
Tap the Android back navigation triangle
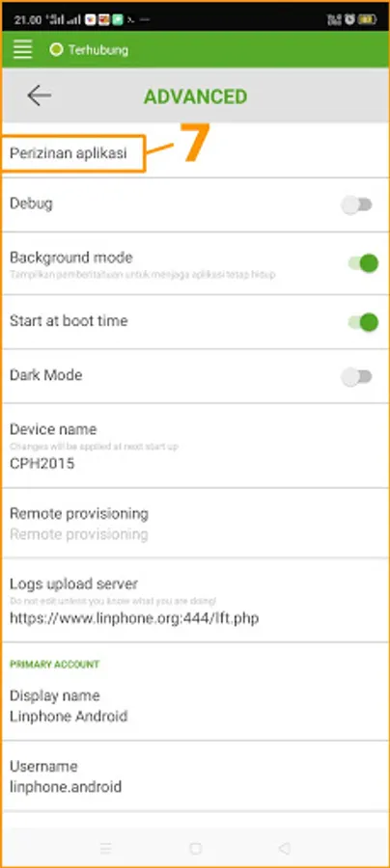[x=284, y=848]
